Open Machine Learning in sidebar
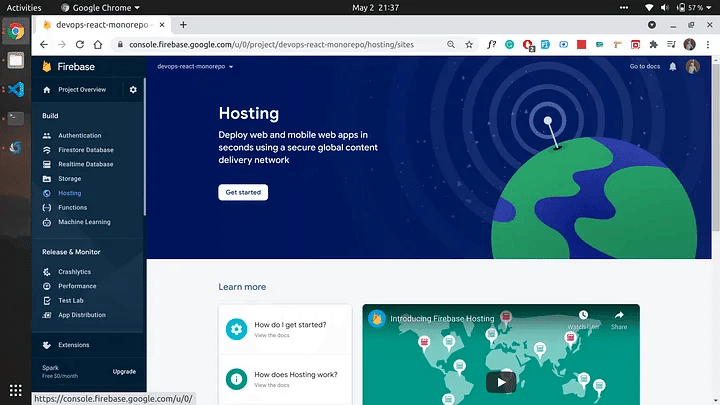 pyautogui.click(x=84, y=222)
